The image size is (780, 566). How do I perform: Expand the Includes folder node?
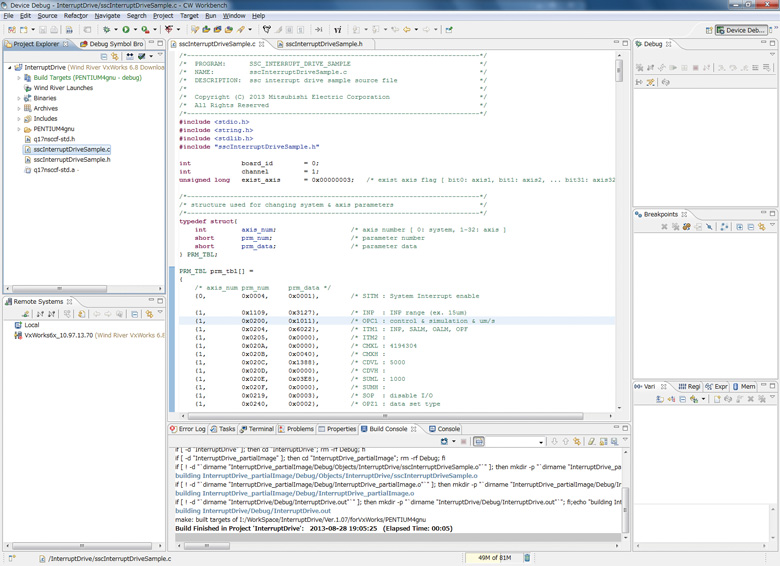click(x=19, y=119)
